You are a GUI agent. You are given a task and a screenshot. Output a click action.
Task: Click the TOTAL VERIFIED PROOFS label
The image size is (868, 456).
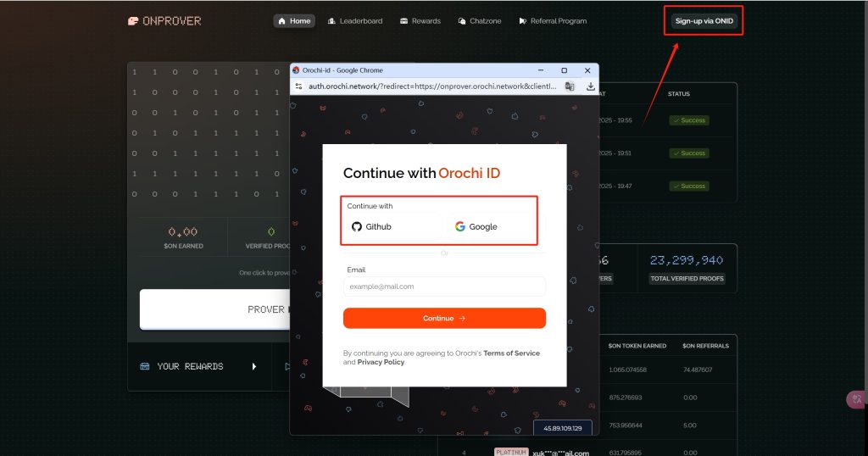click(x=687, y=278)
